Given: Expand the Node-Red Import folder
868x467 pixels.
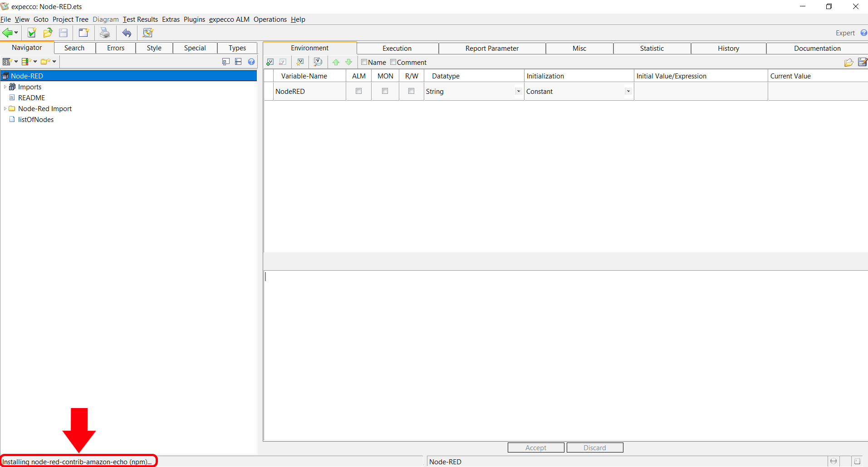Looking at the screenshot, I should tap(5, 109).
